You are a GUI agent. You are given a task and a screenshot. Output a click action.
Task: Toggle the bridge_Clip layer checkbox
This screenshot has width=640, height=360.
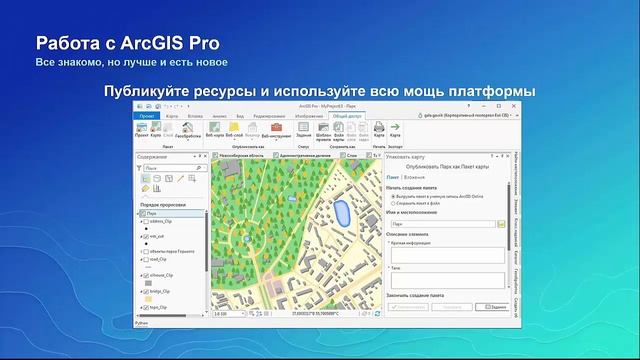146,292
